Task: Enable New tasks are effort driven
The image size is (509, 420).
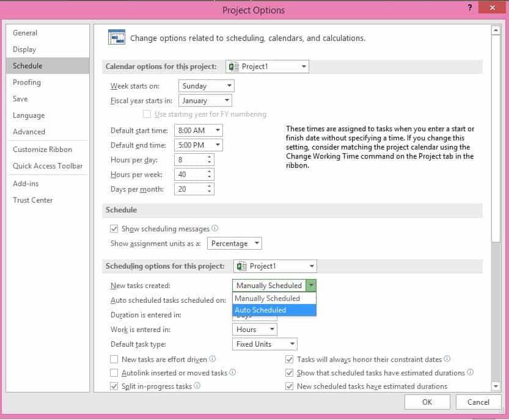Action: tap(114, 360)
